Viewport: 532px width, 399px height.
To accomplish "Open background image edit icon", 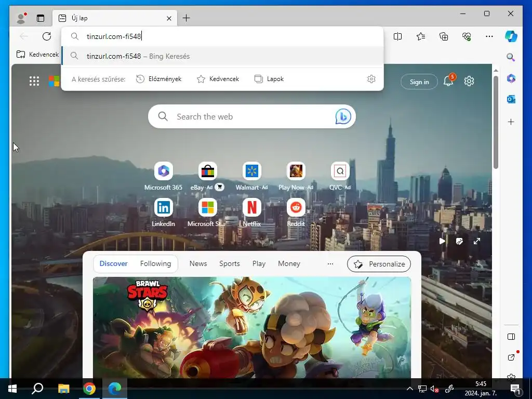I will click(459, 241).
